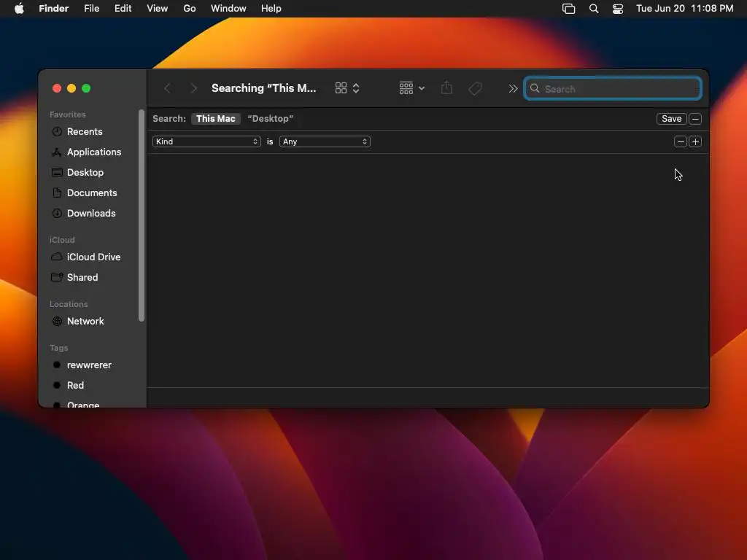The width and height of the screenshot is (747, 560).
Task: Click the Locations section header
Action: [x=69, y=304]
